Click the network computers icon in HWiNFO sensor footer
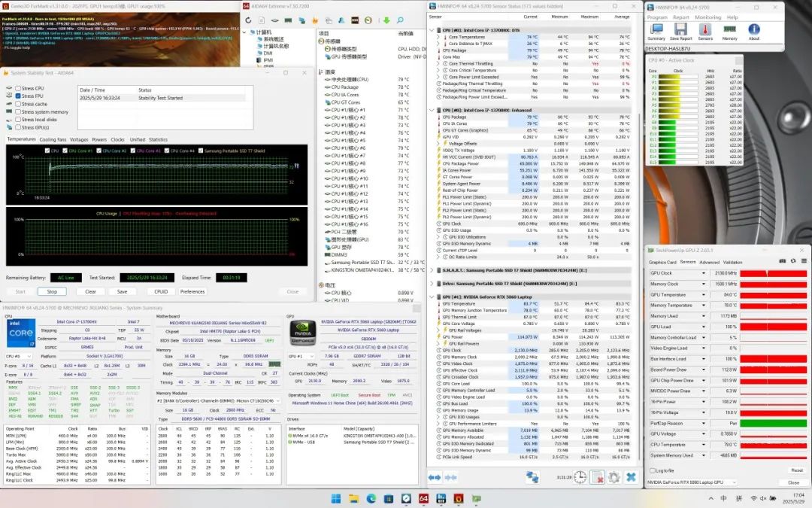The width and height of the screenshot is (812, 508). 532,477
